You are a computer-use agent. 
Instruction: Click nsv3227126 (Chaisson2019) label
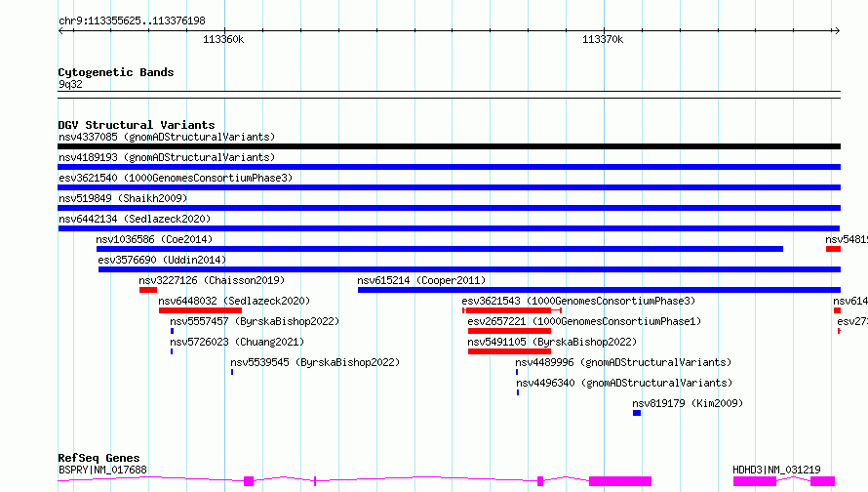212,280
